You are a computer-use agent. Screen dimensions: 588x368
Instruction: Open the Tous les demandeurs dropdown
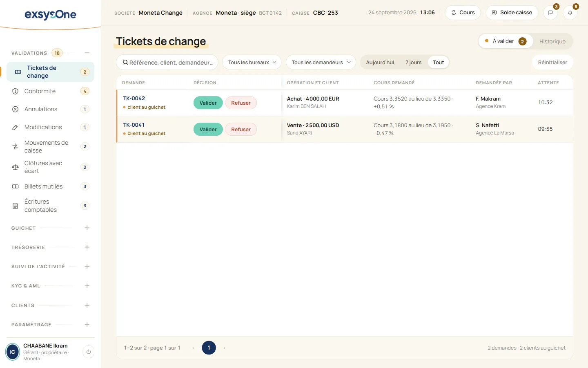[x=321, y=62]
